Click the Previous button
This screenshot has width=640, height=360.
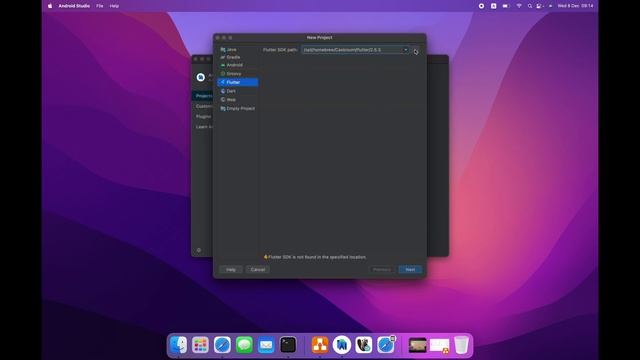382,269
